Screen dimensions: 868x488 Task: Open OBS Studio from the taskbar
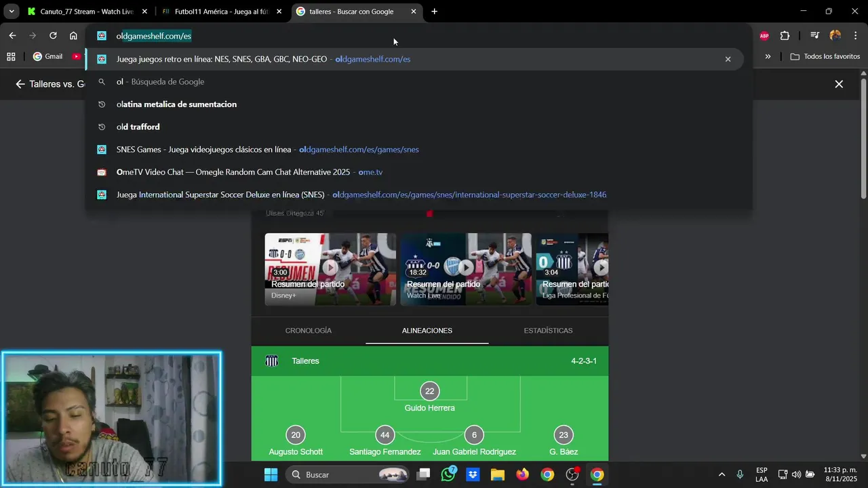[x=572, y=474]
